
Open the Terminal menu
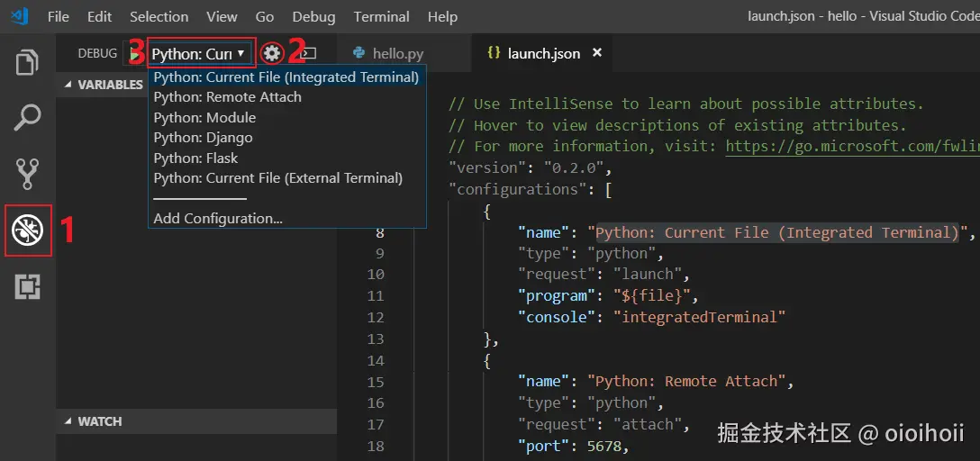click(381, 17)
